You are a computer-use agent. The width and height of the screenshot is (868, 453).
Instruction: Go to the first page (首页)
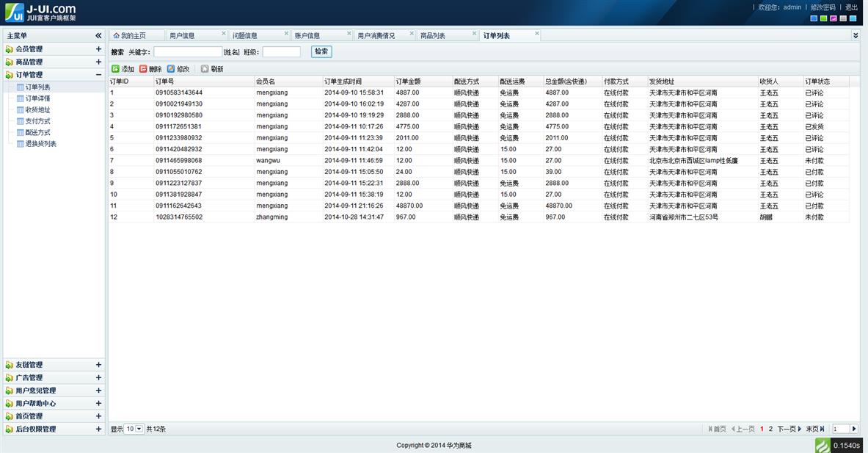(718, 430)
